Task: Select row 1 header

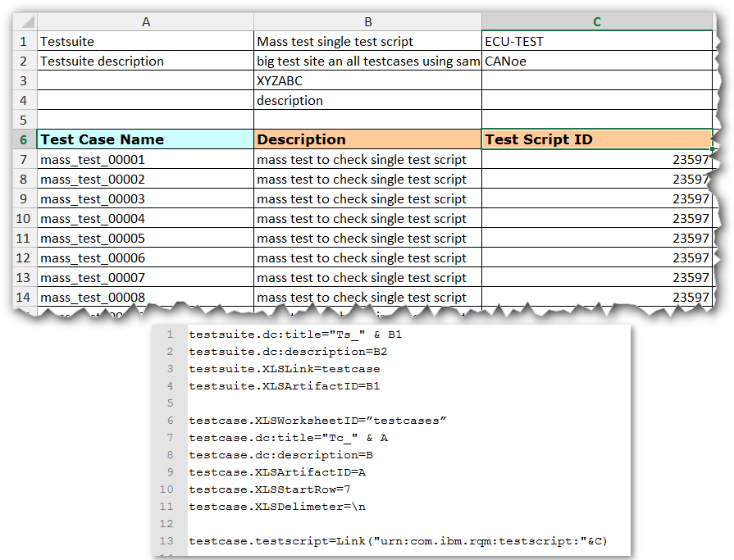Action: tap(24, 41)
